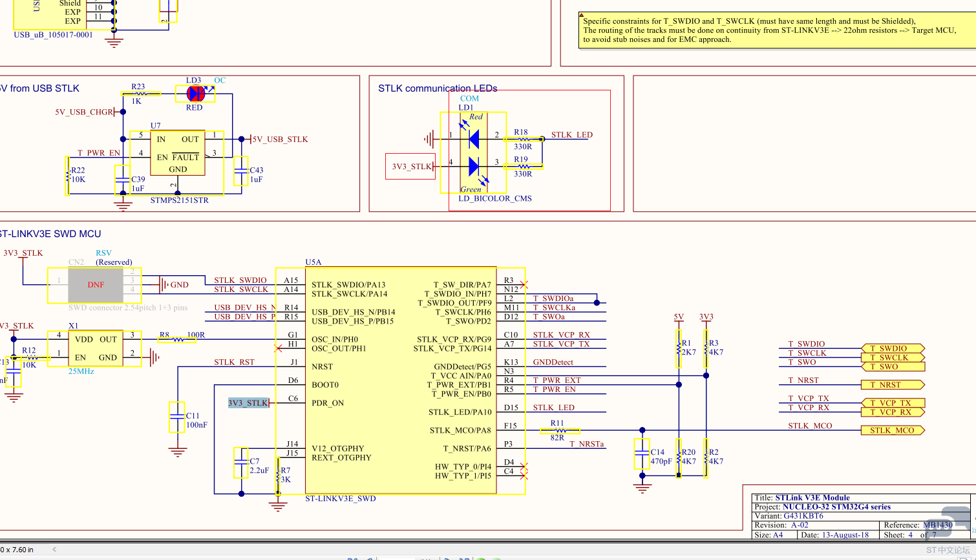The height and width of the screenshot is (560, 976).
Task: Select the CN2 DNF connector block
Action: [x=96, y=285]
